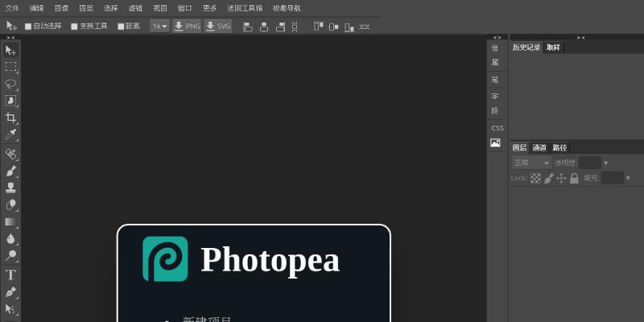The width and height of the screenshot is (644, 322).
Task: Open the 填充 fill slider arrow
Action: 628,178
